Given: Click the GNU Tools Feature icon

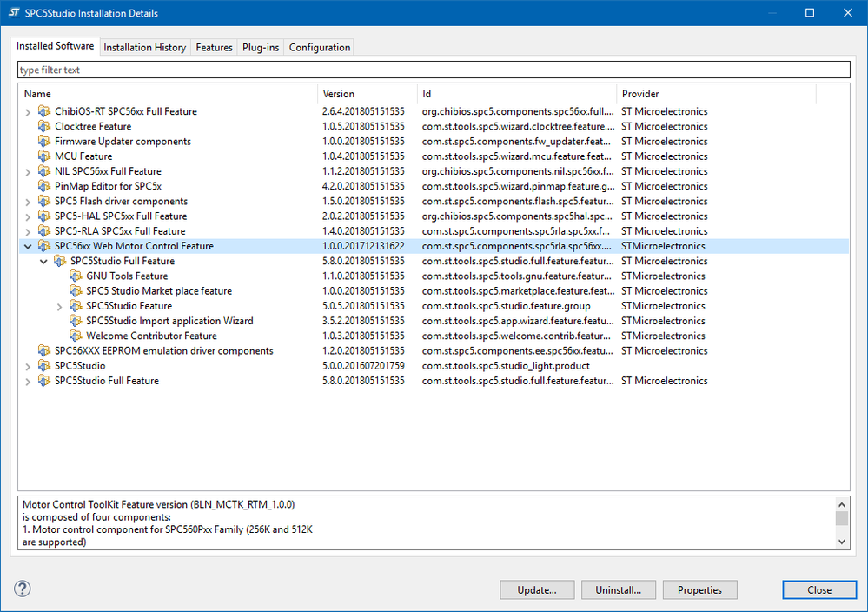Looking at the screenshot, I should point(76,276).
